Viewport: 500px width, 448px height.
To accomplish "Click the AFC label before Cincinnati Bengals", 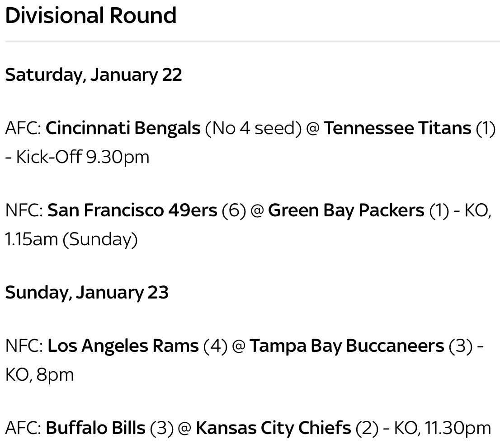I will point(23,129).
